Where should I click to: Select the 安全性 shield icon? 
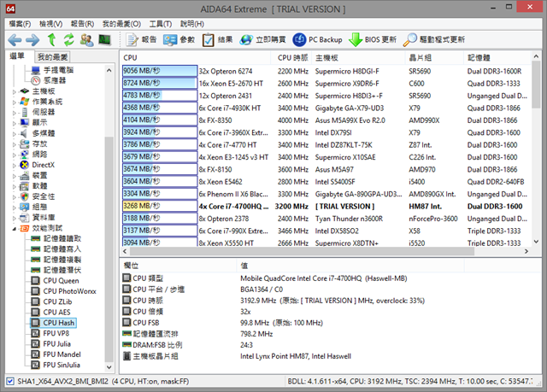25,196
